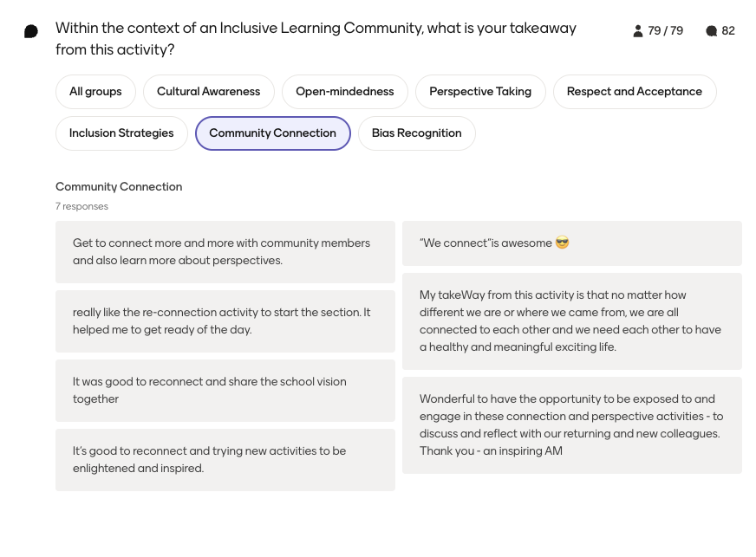756x557 pixels.
Task: Click the participants person icon
Action: [637, 31]
